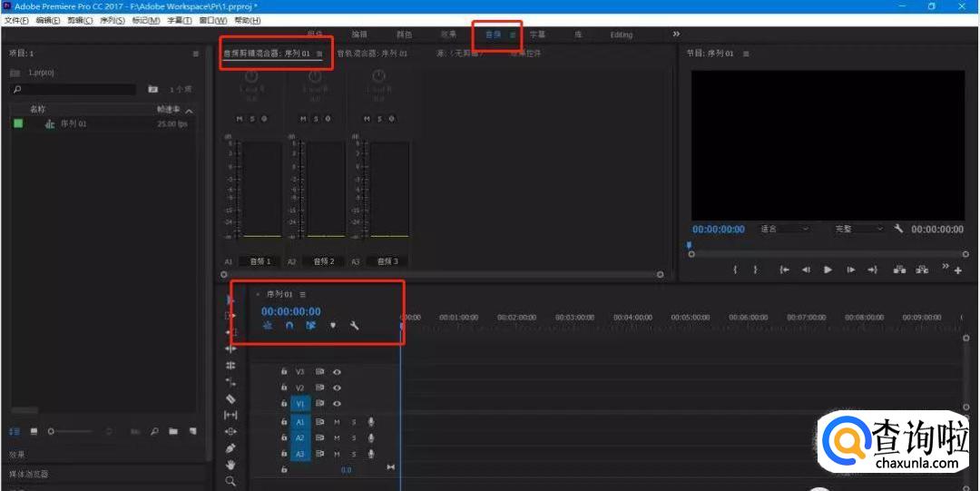
Task: Add a marker using the timeline marker icon
Action: click(x=332, y=325)
